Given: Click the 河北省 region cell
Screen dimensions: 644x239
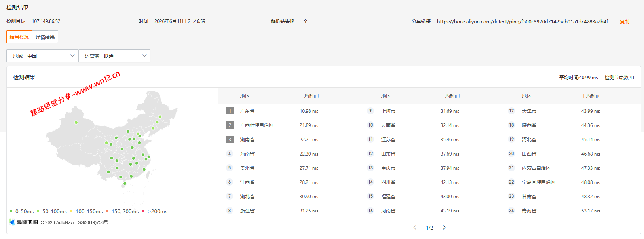Looking at the screenshot, I should [529, 140].
